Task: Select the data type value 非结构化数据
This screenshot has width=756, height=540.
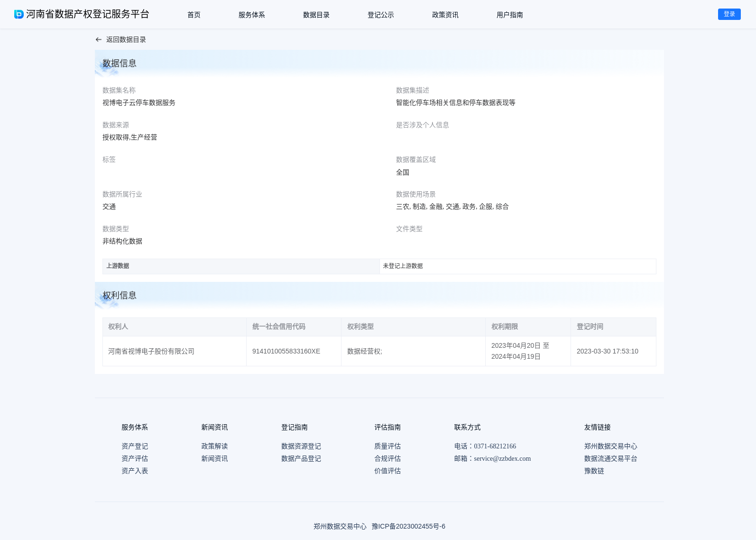Action: [122, 241]
